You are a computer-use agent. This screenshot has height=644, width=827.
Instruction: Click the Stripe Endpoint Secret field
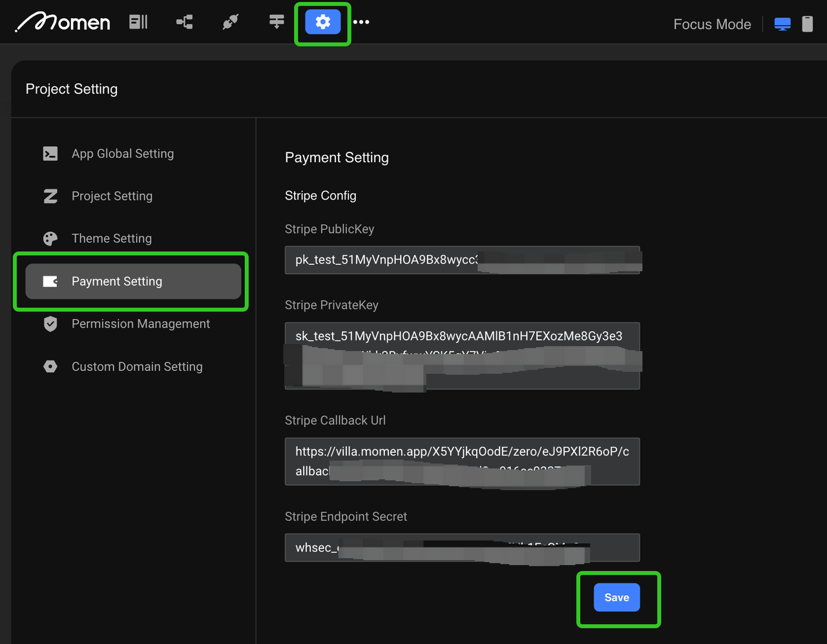click(x=463, y=548)
